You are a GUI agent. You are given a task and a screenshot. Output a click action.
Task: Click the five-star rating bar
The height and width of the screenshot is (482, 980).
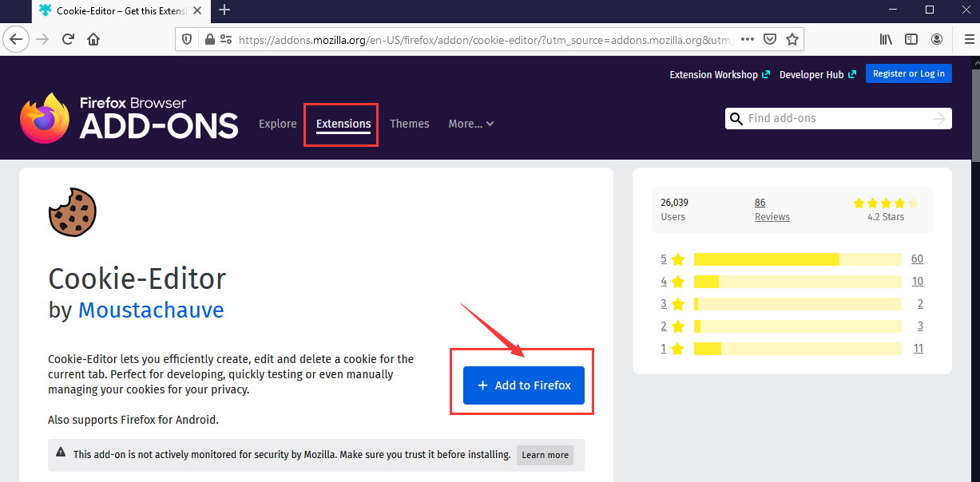coord(798,259)
